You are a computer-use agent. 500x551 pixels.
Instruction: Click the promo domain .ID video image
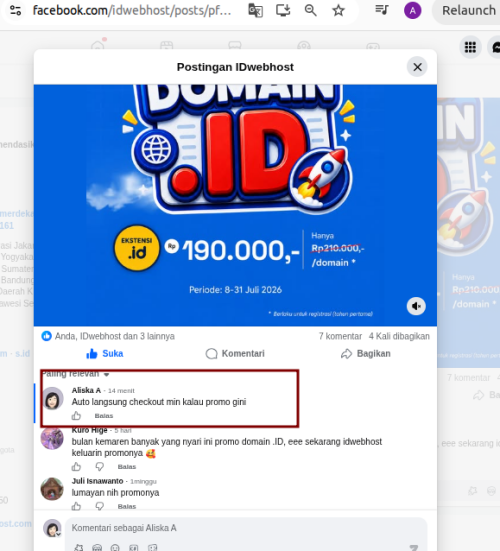(235, 205)
